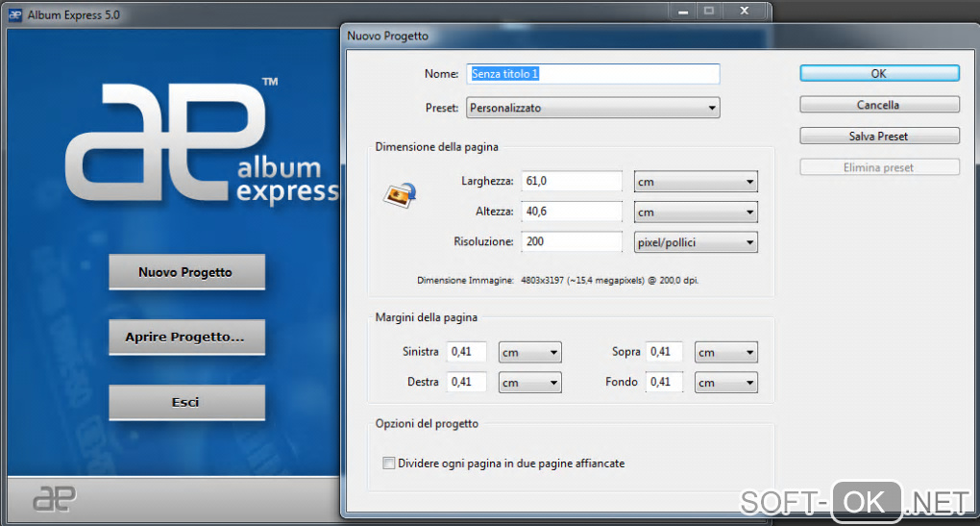Click Salva Preset button
Image resolution: width=980 pixels, height=526 pixels.
pyautogui.click(x=879, y=136)
